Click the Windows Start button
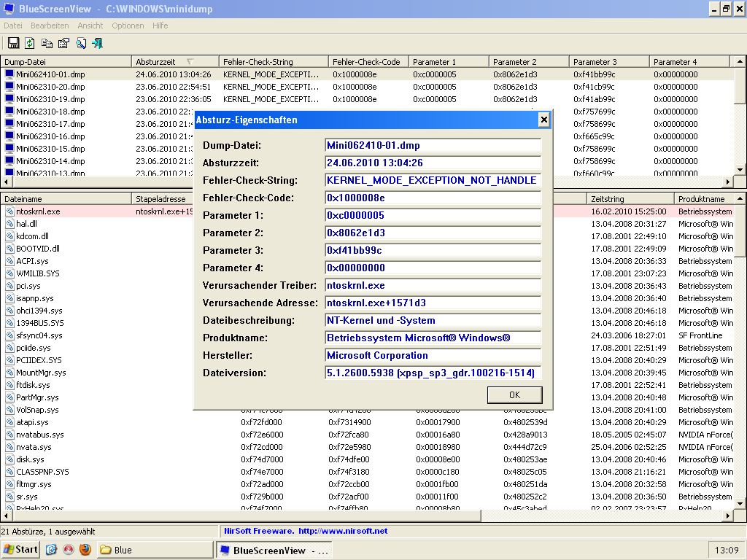747x560 pixels. pyautogui.click(x=20, y=550)
